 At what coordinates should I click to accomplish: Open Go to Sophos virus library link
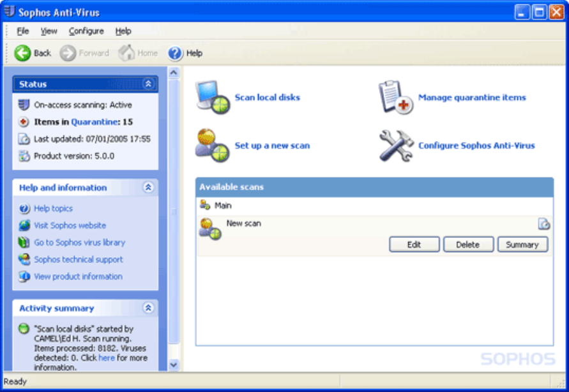[x=79, y=242]
